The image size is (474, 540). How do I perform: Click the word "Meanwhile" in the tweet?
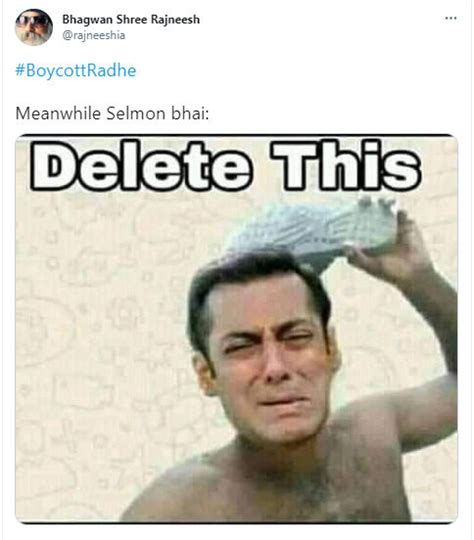(58, 114)
